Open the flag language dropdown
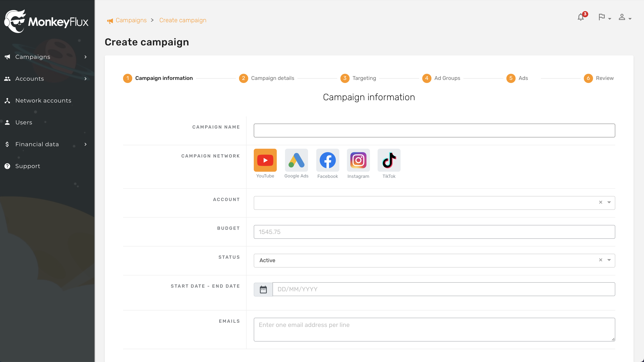This screenshot has width=644, height=362. click(x=604, y=17)
